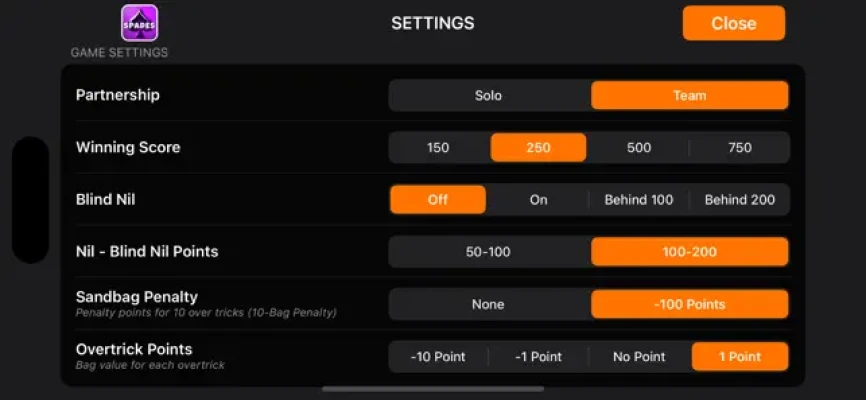Screen dimensions: 866x400
Task: Set winning score to 500
Action: 639,148
